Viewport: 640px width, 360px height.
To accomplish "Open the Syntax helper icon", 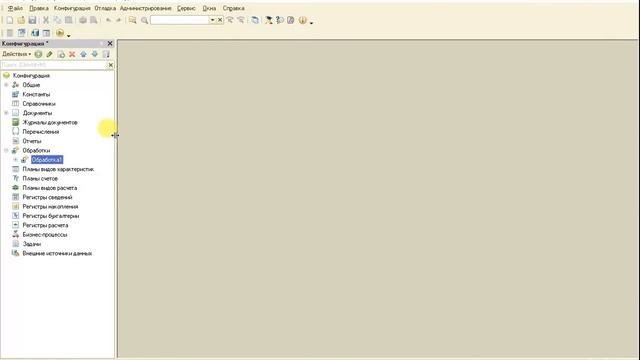I will click(x=269, y=20).
